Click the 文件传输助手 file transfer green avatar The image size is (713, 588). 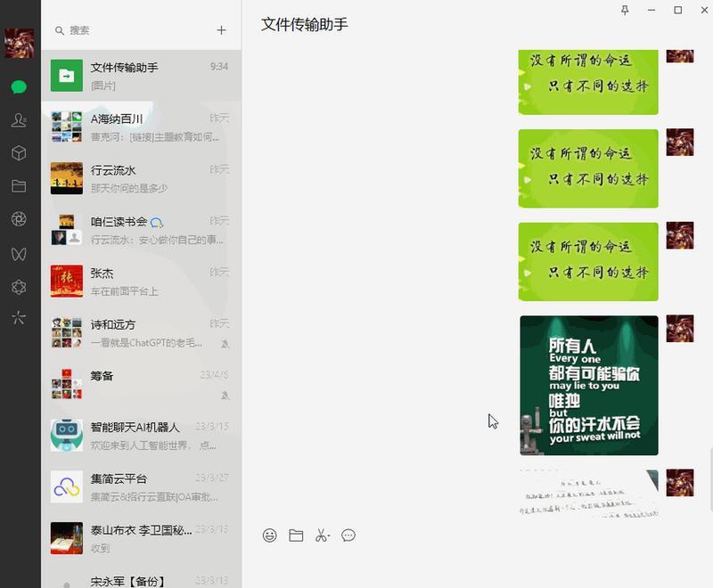coord(66,76)
